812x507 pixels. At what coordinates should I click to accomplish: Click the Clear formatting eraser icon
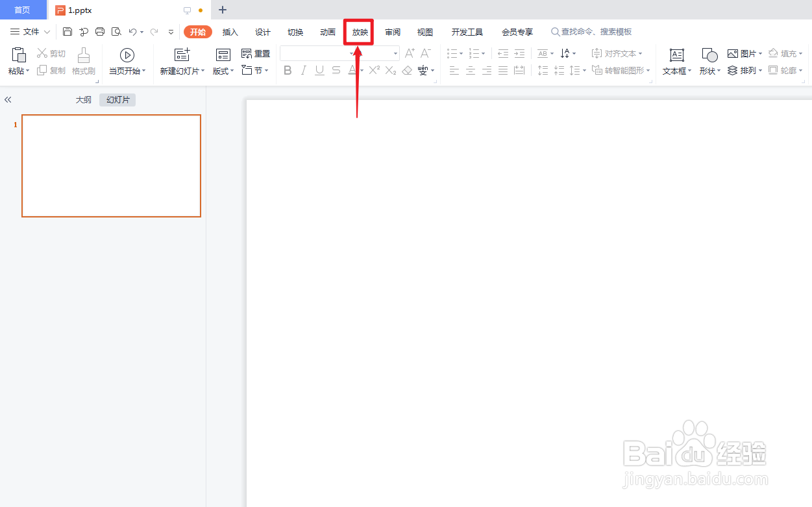click(x=407, y=70)
